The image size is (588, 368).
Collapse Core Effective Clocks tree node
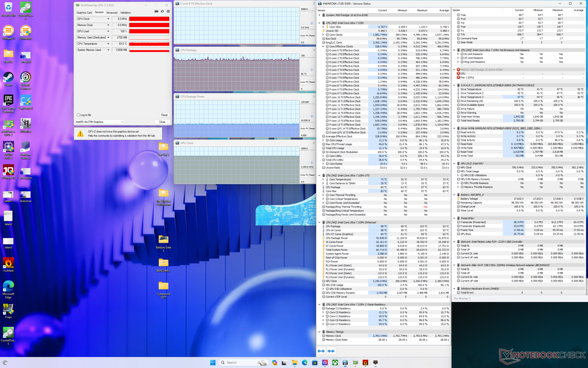(323, 47)
